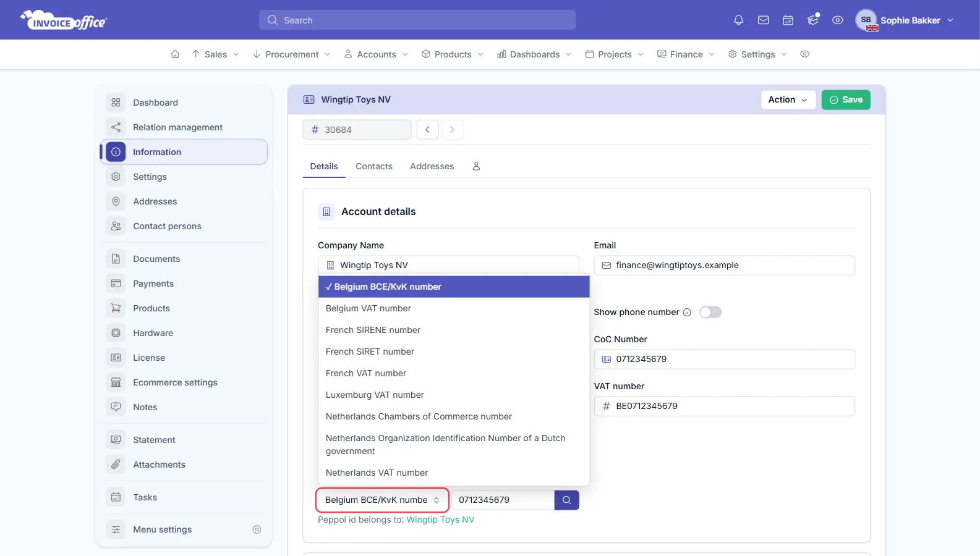980x556 pixels.
Task: Select Luxemburg VAT number option
Action: click(454, 395)
